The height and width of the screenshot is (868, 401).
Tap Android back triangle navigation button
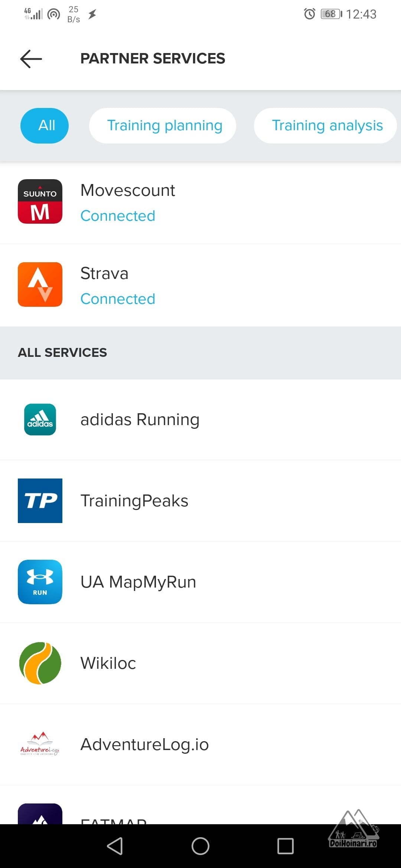pos(115,846)
